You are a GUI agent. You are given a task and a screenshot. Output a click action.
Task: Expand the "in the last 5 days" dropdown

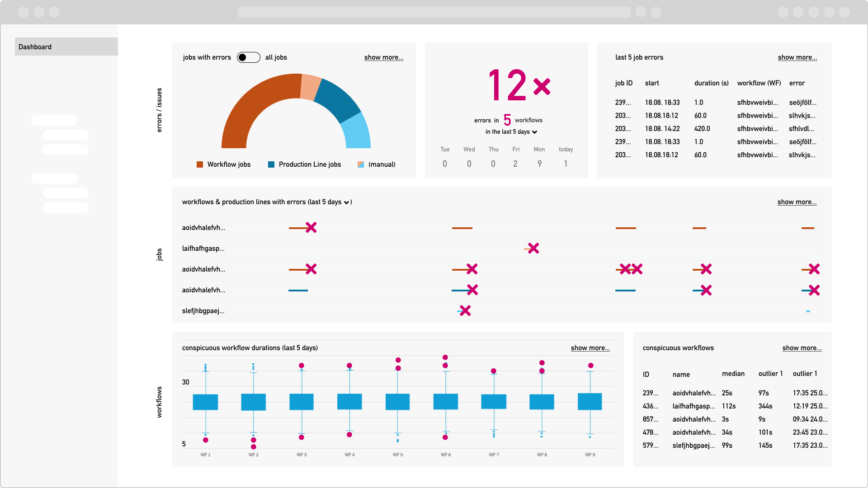tap(511, 132)
